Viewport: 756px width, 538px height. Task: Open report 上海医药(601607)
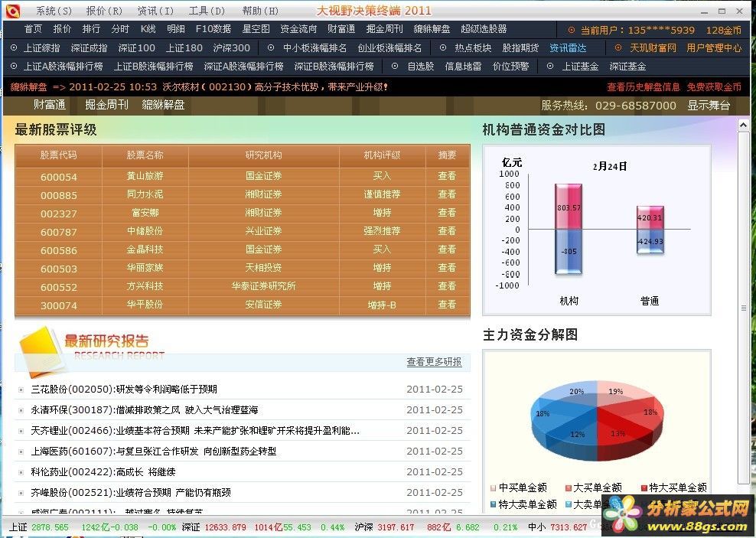(154, 452)
